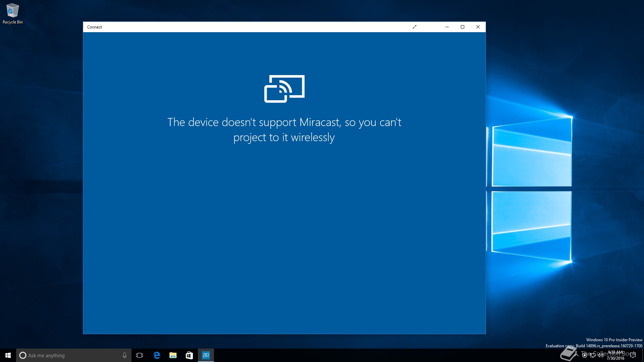
Task: Close the Connect window
Action: click(478, 27)
